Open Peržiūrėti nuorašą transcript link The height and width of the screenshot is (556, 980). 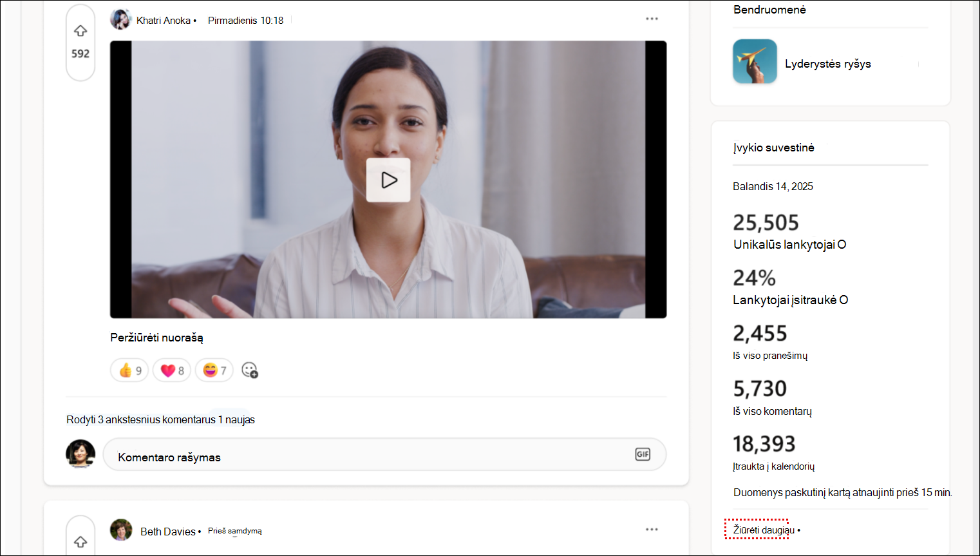click(x=156, y=338)
